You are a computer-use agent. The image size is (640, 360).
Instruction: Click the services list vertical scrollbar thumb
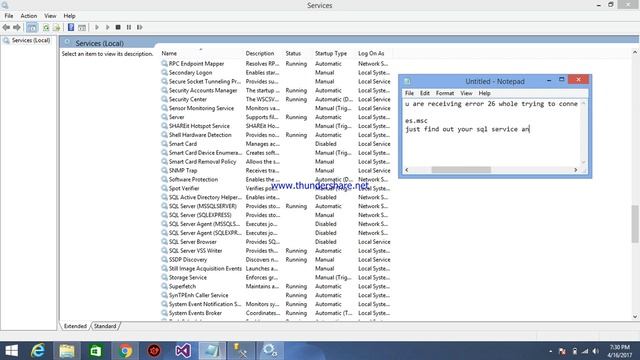(x=635, y=224)
